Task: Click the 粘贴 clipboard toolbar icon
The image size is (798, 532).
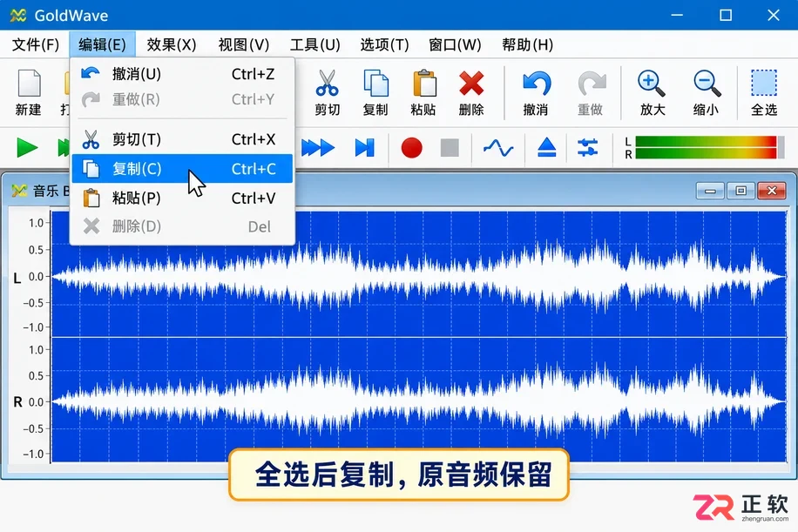Action: coord(423,92)
